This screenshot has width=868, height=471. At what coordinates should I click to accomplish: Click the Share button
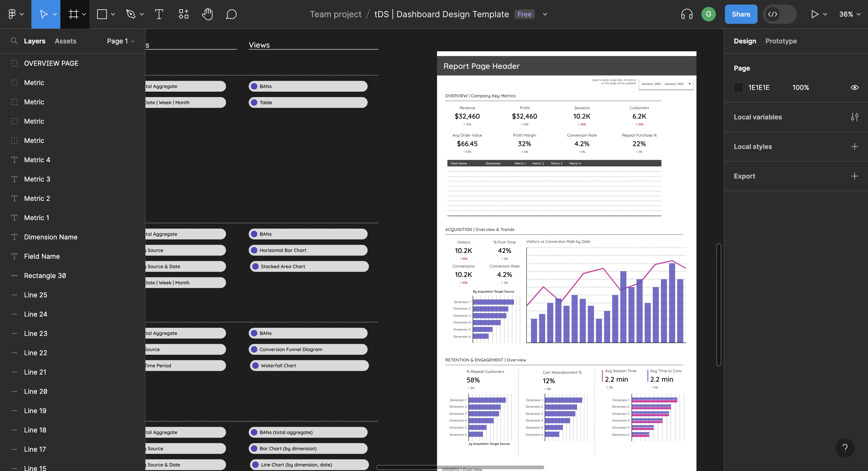pyautogui.click(x=741, y=14)
